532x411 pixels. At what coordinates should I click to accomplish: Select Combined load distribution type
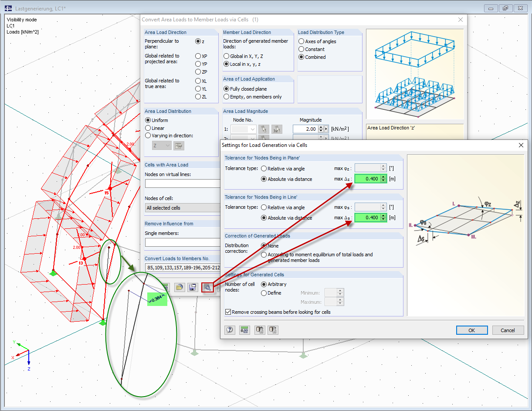pyautogui.click(x=301, y=57)
